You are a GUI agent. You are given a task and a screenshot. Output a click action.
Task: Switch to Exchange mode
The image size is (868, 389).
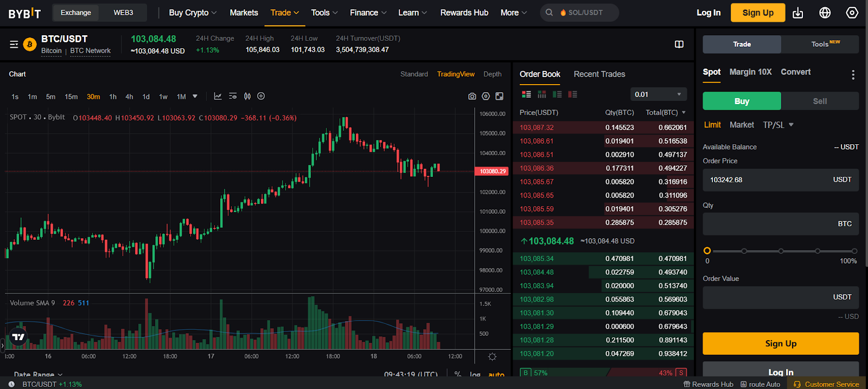pos(76,12)
